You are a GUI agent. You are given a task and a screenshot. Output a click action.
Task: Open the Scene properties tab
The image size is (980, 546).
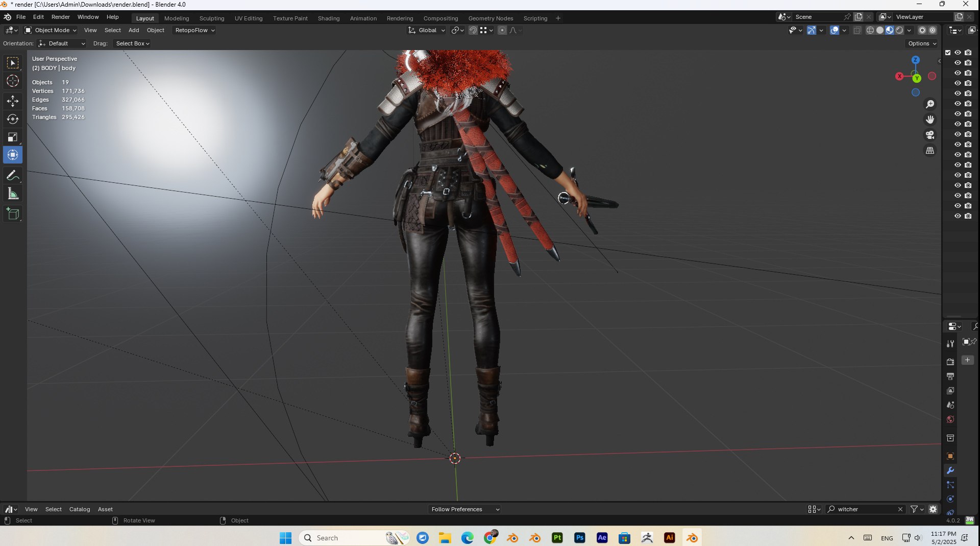tap(950, 405)
